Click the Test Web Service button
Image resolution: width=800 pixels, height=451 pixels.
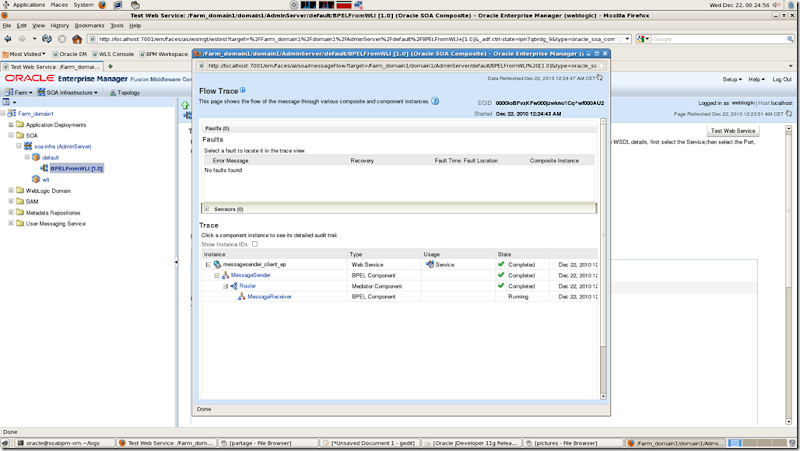click(x=733, y=131)
